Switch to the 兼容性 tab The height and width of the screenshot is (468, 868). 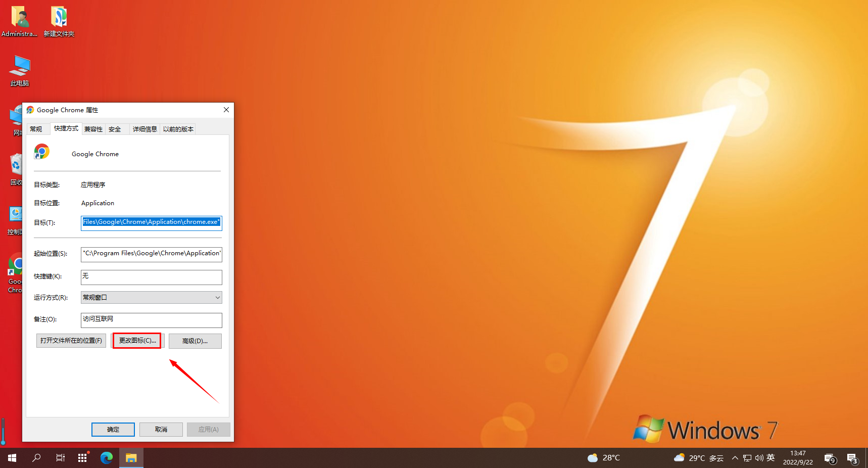coord(93,129)
